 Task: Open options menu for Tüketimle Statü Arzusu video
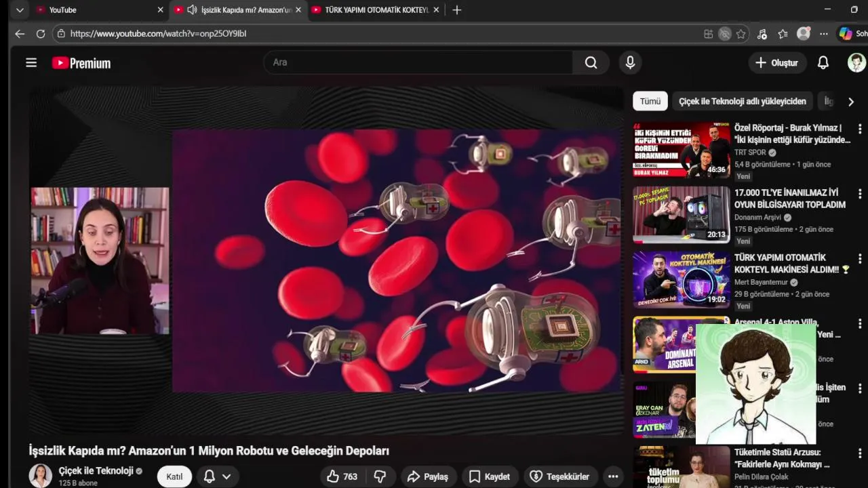click(x=860, y=453)
